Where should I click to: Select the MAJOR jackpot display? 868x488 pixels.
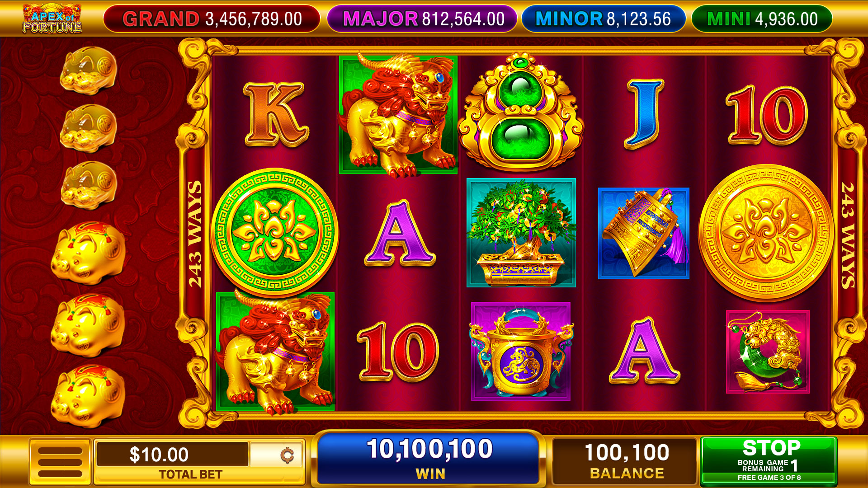422,19
